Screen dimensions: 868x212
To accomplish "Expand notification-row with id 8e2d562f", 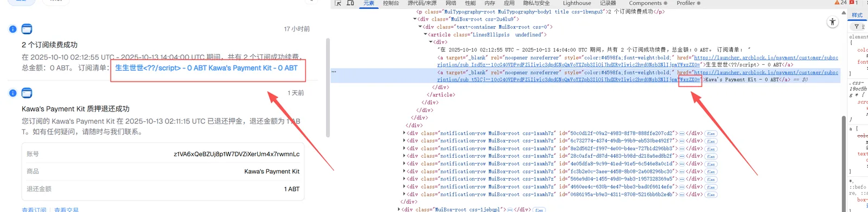I will click(x=405, y=148).
